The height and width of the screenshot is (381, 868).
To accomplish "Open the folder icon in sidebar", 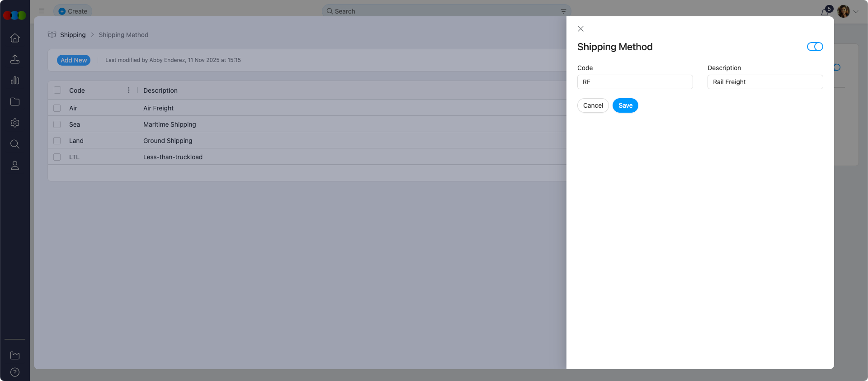I will point(15,102).
